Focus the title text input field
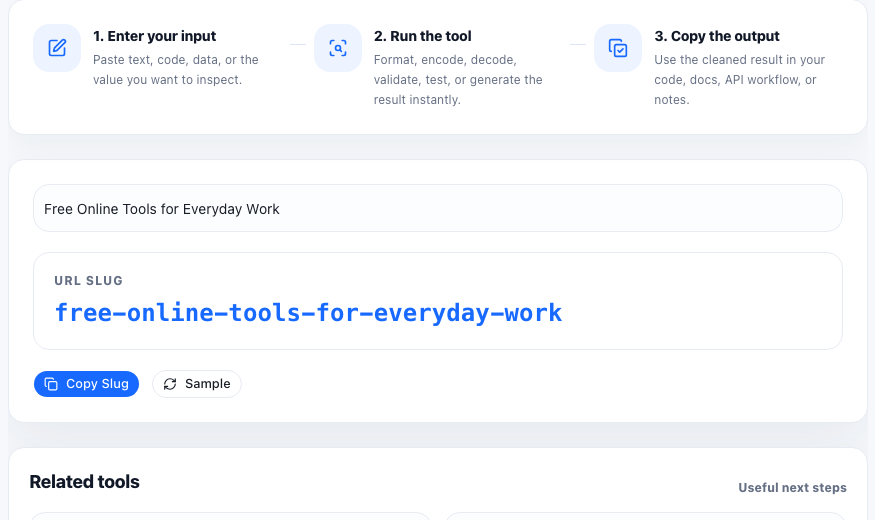875x520 pixels. point(438,208)
